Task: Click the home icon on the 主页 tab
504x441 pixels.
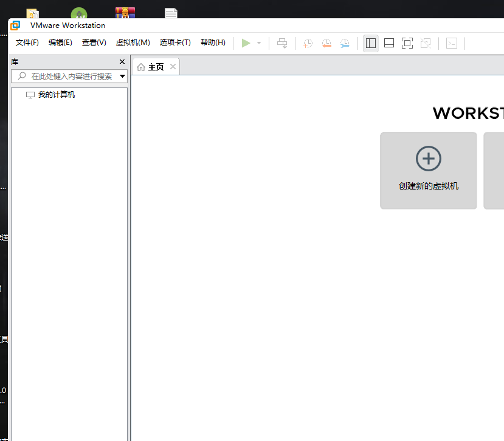Action: 141,67
